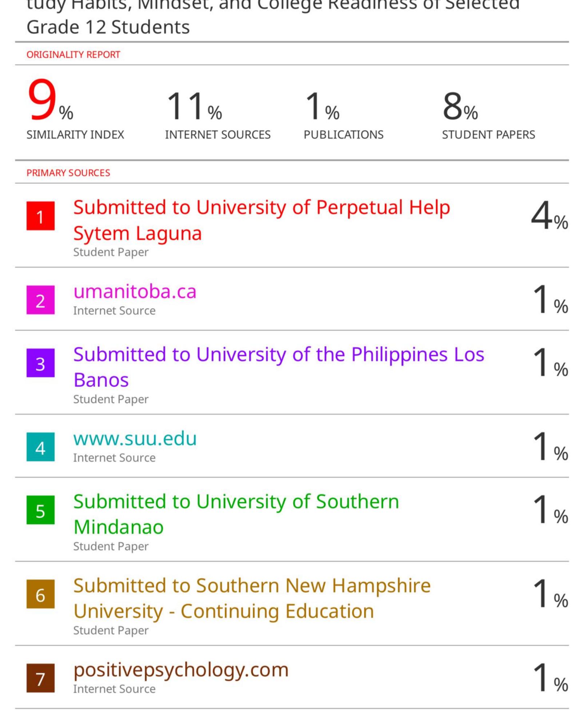Click the 9% similarity index figure
Image resolution: width=574 pixels, height=728 pixels.
(x=50, y=101)
